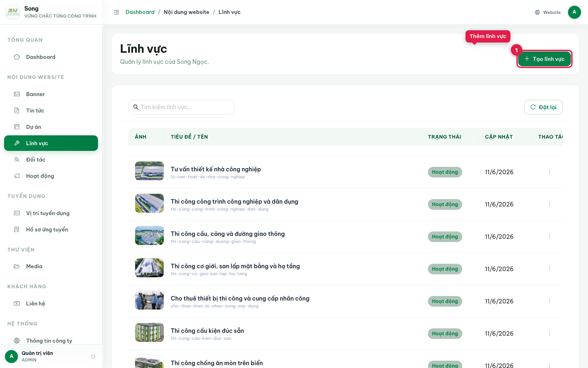Click thumbnail of Thi công công trình công nghiệp

[x=149, y=203]
